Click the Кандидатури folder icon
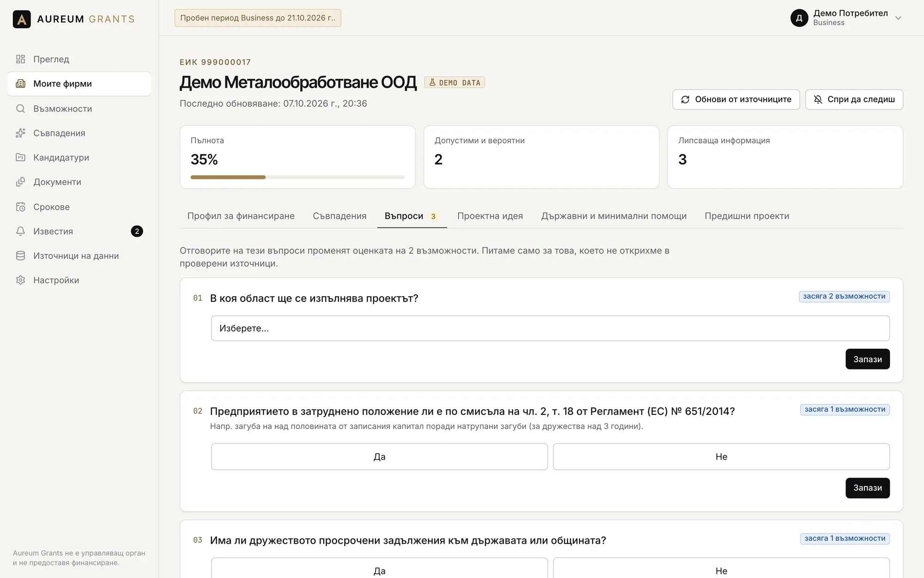The image size is (924, 578). pyautogui.click(x=20, y=158)
